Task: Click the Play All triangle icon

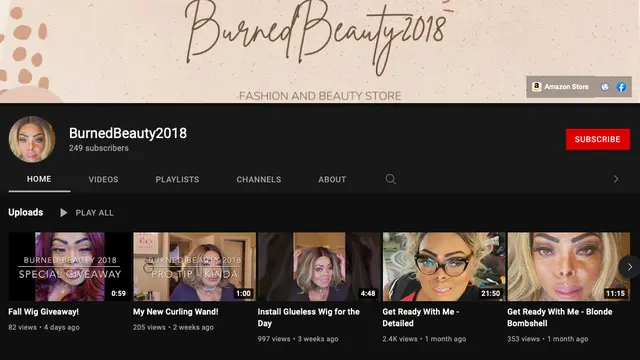Action: 63,213
